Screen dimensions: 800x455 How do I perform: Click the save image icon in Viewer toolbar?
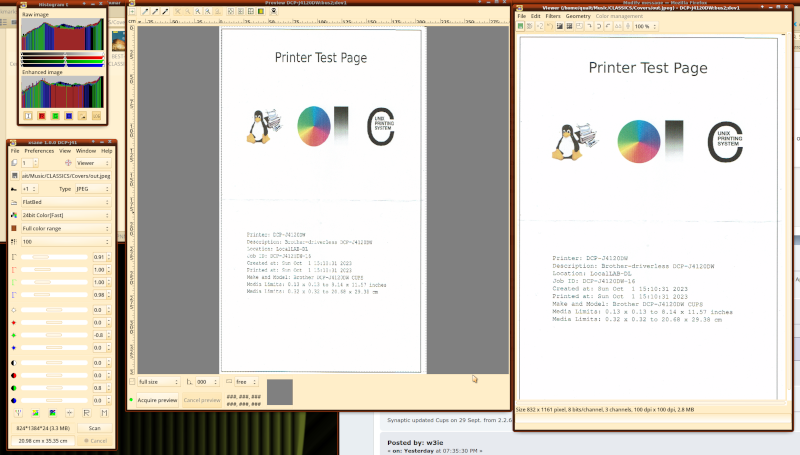click(x=521, y=27)
